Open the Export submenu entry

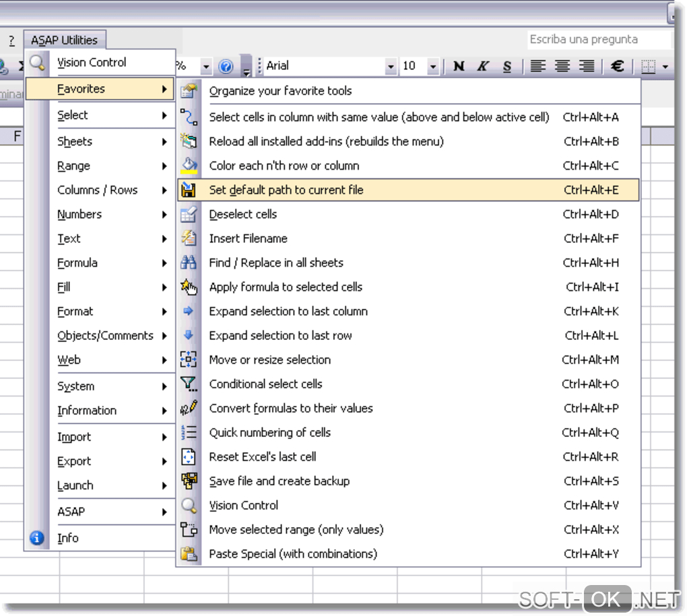pos(101,461)
